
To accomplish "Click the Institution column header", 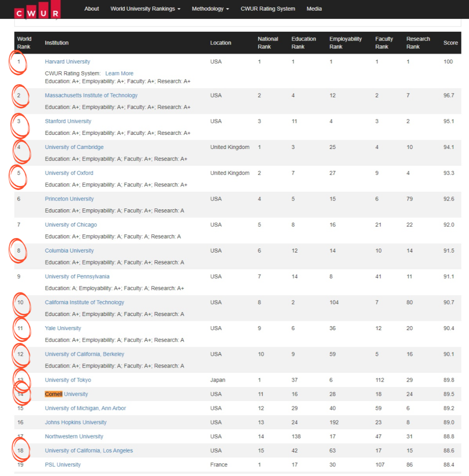I will (56, 43).
